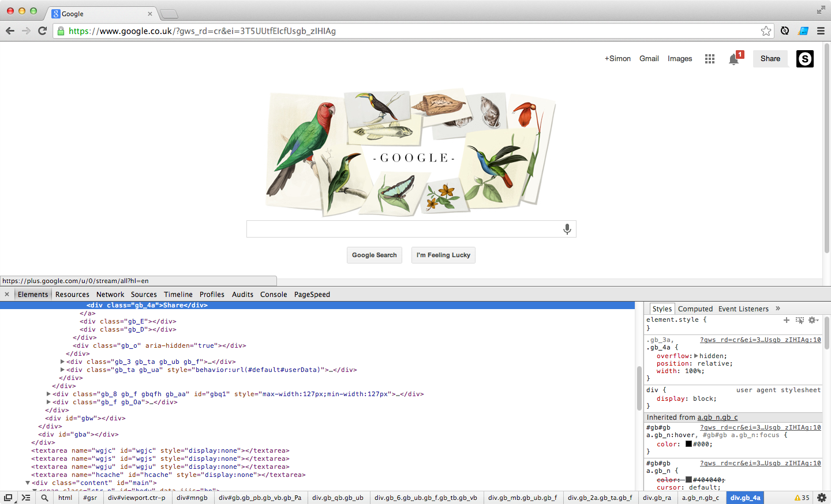Screen dimensions: 831x504
Task: Switch to the Elements panel tab
Action: (33, 294)
